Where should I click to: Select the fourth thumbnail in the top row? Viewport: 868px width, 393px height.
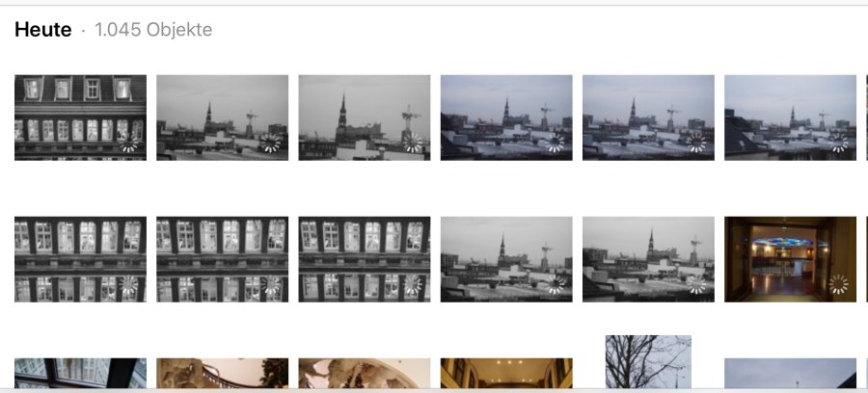[505, 117]
